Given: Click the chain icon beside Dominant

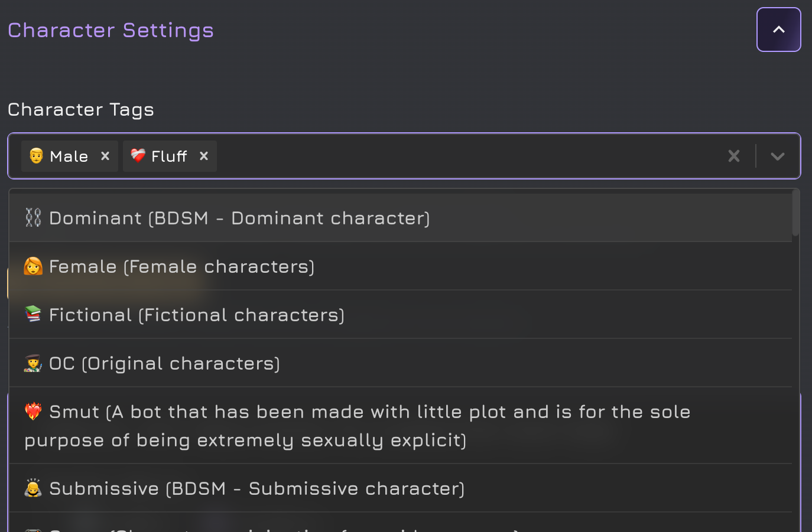Looking at the screenshot, I should [x=33, y=218].
